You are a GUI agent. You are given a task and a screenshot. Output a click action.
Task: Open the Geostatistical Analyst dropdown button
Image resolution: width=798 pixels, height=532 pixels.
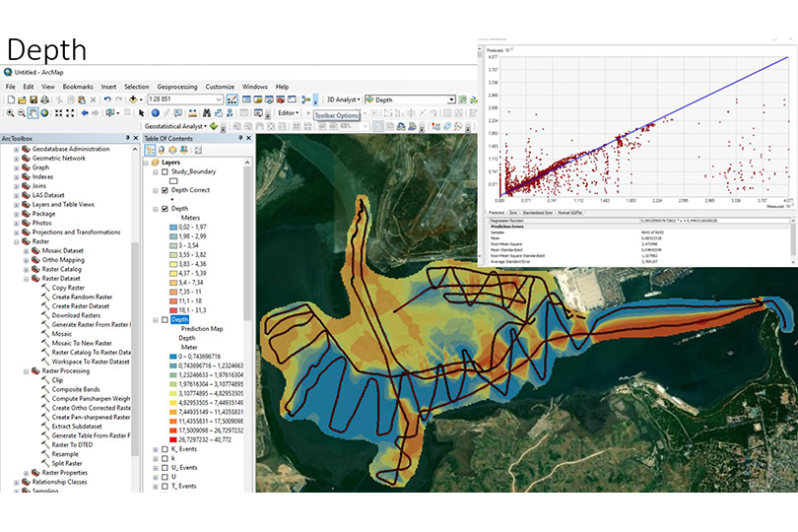[173, 126]
